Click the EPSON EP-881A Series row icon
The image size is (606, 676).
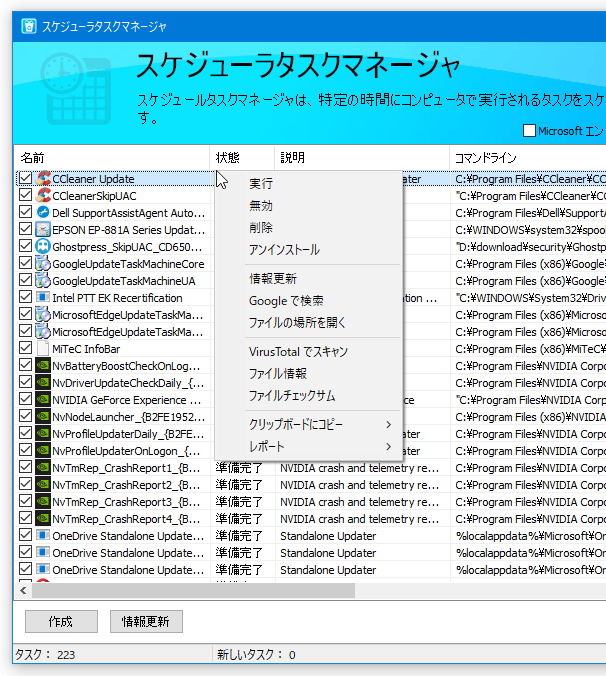click(x=43, y=229)
